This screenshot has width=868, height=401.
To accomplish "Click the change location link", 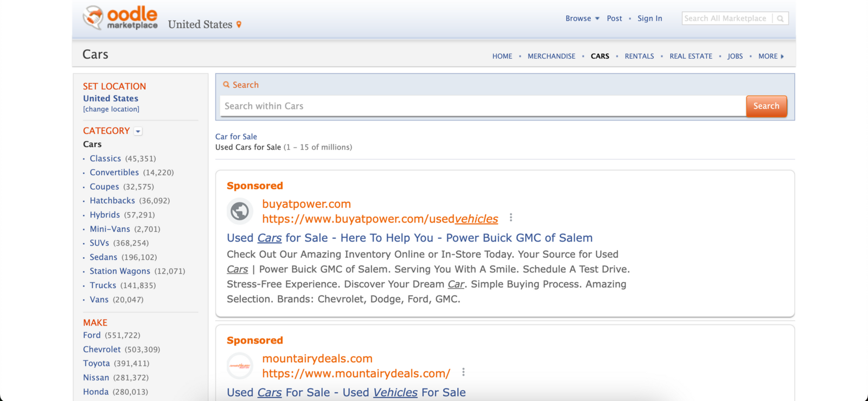I will 111,109.
